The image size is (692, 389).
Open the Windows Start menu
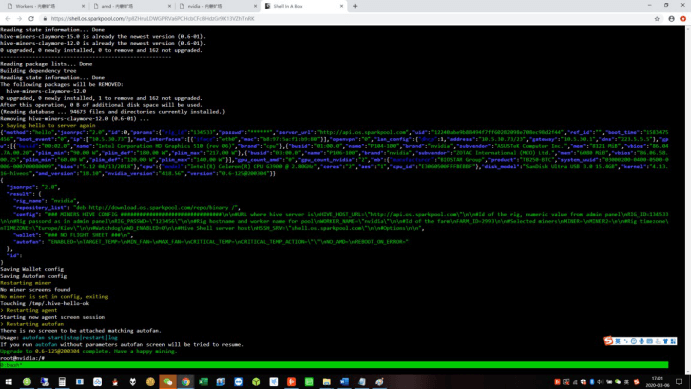tap(9, 381)
